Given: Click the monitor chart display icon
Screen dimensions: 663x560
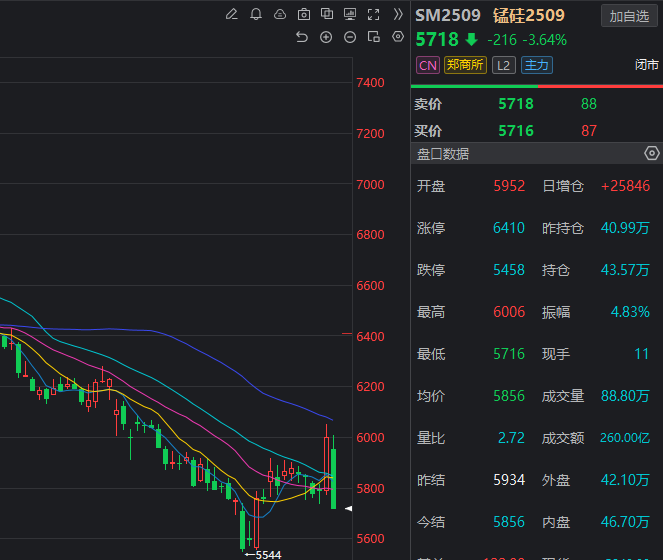Looking at the screenshot, I should pos(350,15).
